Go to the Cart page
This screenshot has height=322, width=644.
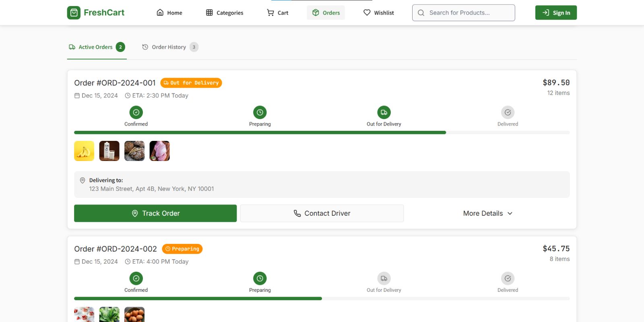[x=278, y=13]
